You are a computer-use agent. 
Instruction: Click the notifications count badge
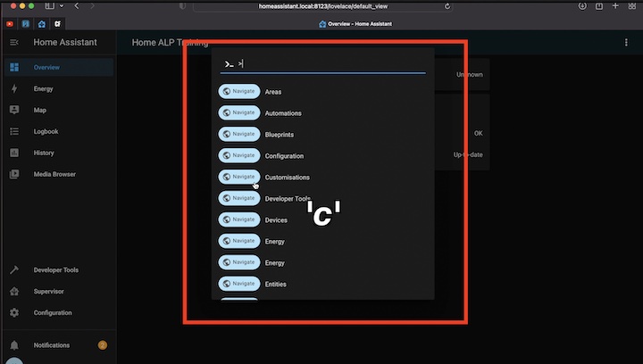(x=103, y=345)
